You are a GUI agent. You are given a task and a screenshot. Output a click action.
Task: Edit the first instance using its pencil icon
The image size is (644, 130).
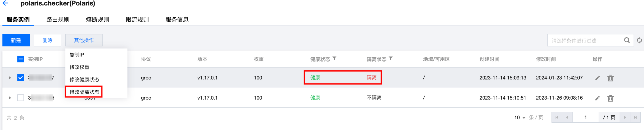tap(598, 78)
